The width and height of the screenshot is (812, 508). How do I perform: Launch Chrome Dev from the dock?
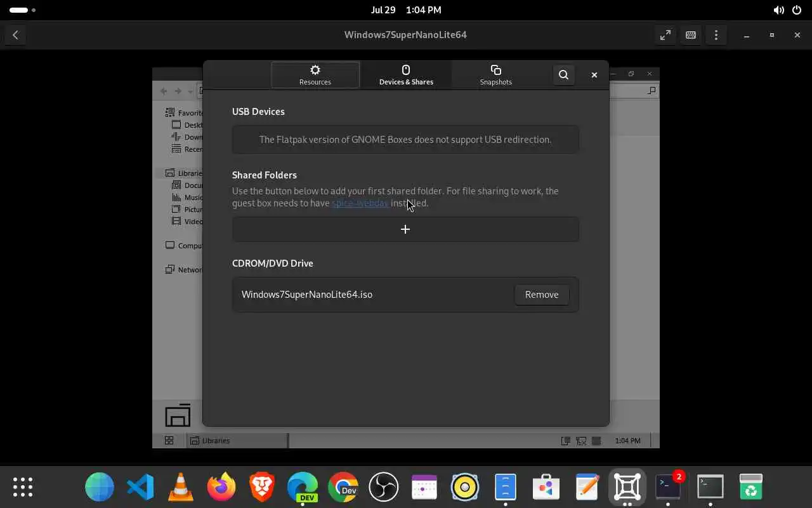pyautogui.click(x=343, y=487)
